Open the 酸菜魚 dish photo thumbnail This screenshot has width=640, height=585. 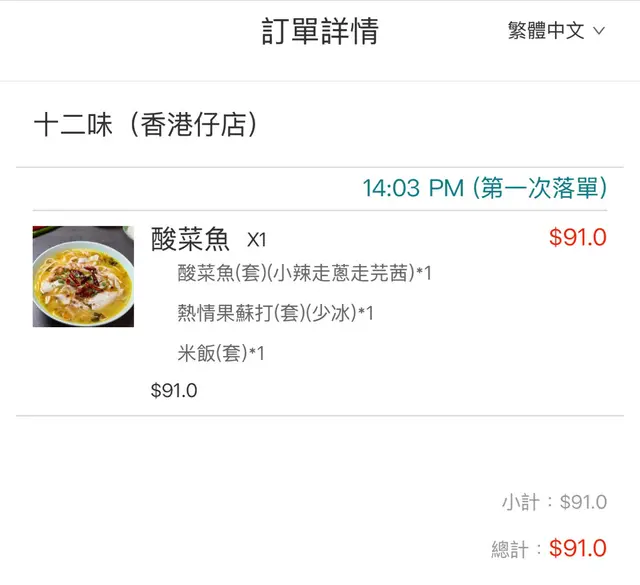[x=83, y=276]
